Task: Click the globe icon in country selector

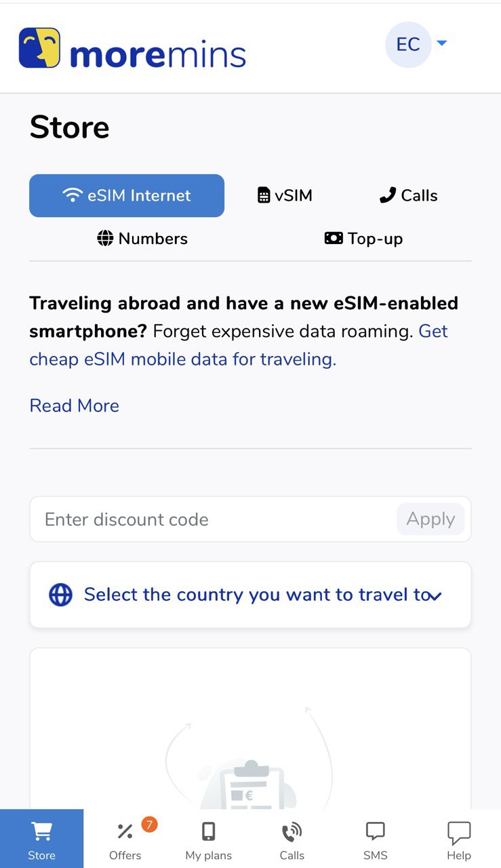Action: click(60, 595)
